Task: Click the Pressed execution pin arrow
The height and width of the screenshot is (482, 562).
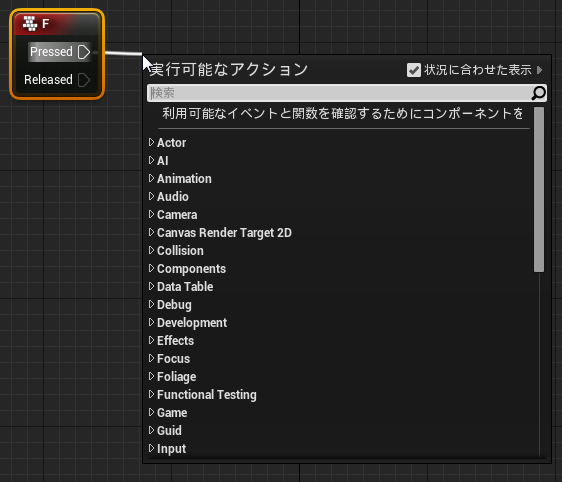Action: tap(84, 52)
